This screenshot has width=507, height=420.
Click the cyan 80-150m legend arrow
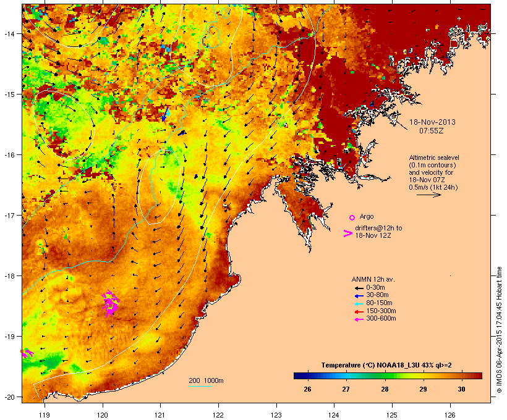[x=359, y=304]
